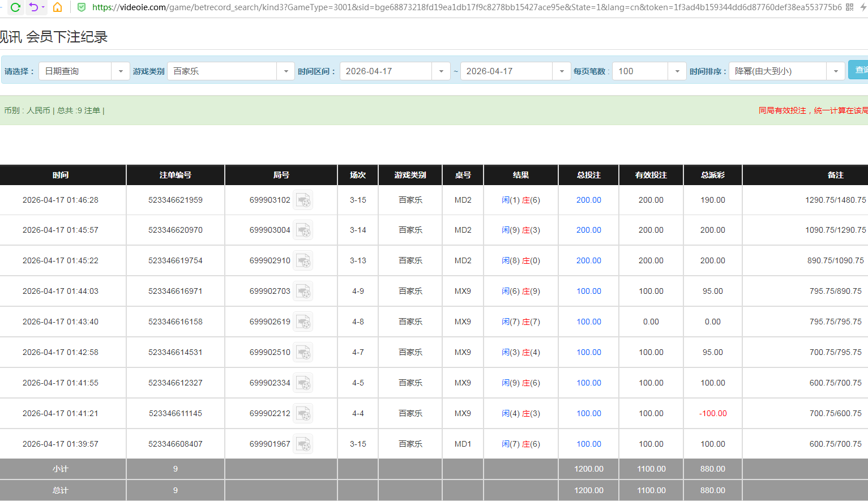The width and height of the screenshot is (868, 501).
Task: Expand the per-page count 100 dropdown
Action: click(677, 71)
